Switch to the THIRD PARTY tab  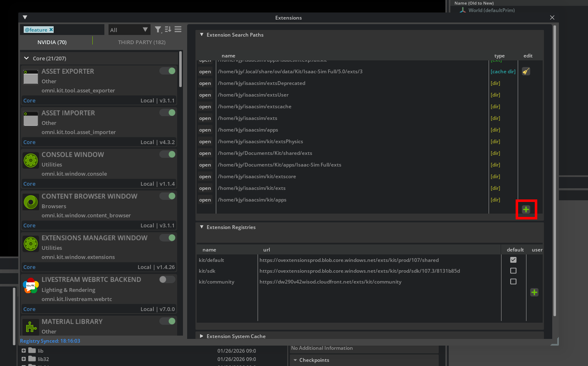141,42
